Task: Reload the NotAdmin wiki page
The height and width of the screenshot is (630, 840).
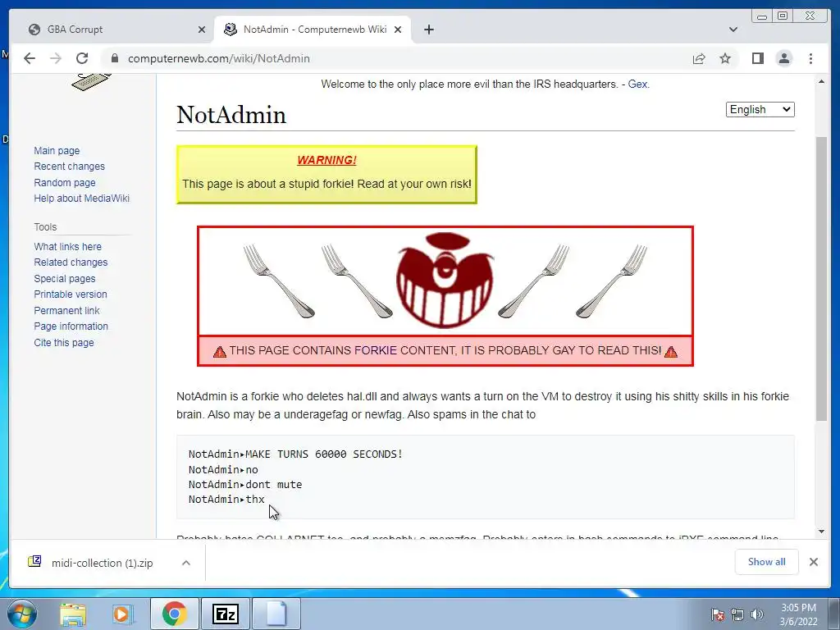Action: click(82, 58)
